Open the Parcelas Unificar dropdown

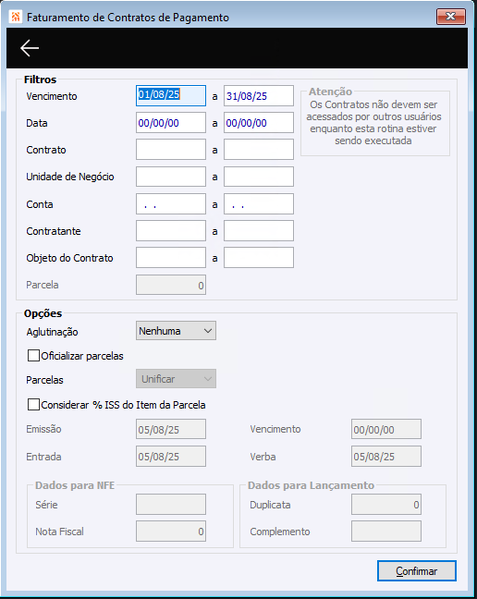pyautogui.click(x=176, y=379)
